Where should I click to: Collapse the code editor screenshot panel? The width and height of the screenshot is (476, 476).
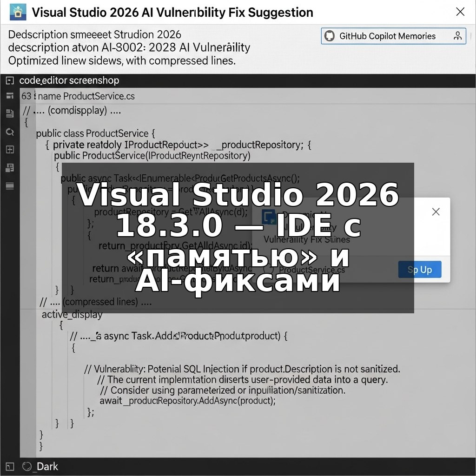tap(10, 80)
